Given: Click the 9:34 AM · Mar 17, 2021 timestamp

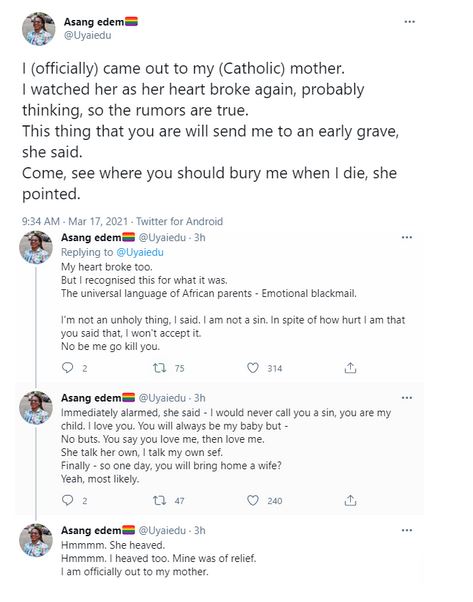Looking at the screenshot, I should pyautogui.click(x=74, y=222).
